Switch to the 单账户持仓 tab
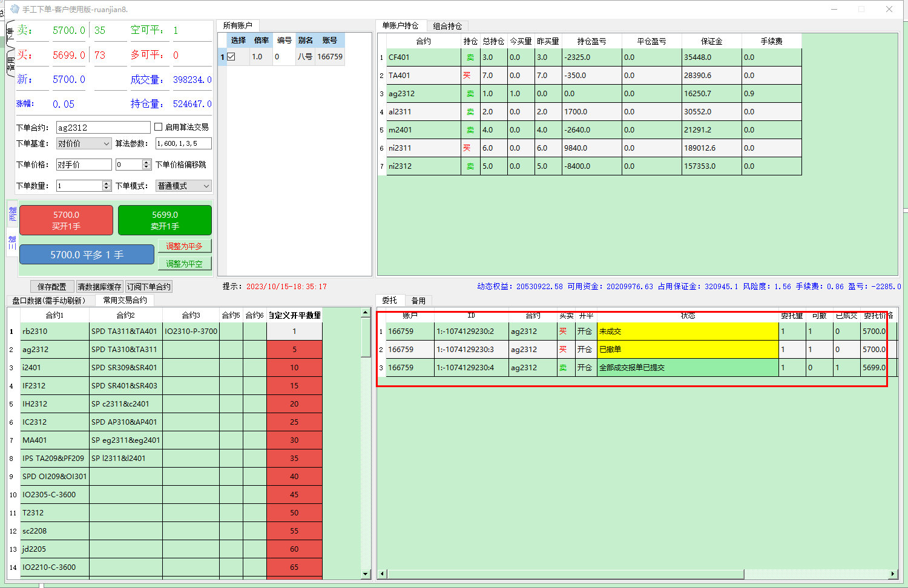The width and height of the screenshot is (908, 588). (x=400, y=25)
